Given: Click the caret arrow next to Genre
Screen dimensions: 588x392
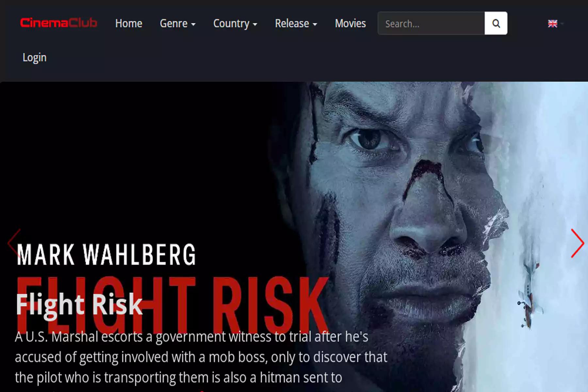Looking at the screenshot, I should pos(193,24).
